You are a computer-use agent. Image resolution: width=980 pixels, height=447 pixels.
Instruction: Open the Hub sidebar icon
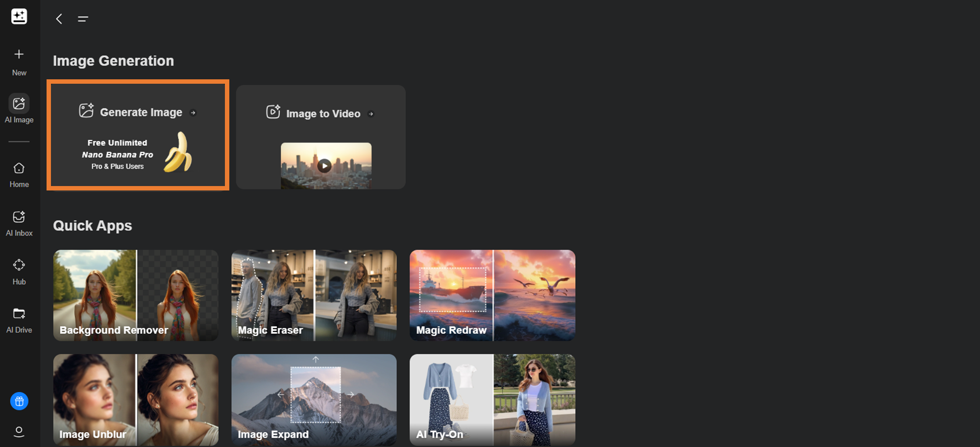pyautogui.click(x=19, y=271)
